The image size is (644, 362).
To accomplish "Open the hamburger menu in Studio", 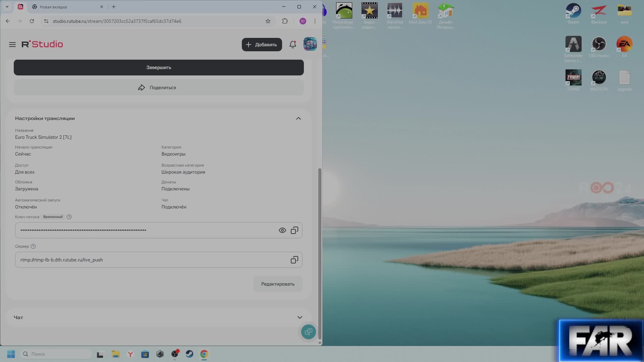I will [12, 45].
